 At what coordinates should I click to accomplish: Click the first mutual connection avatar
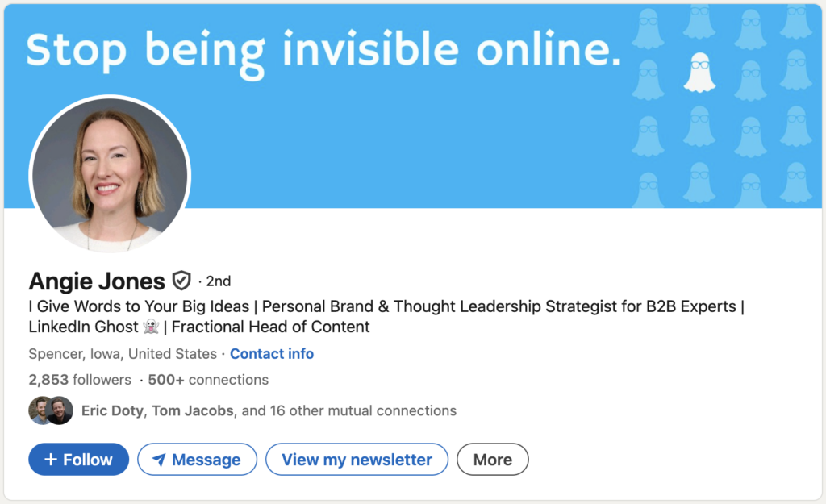[40, 410]
